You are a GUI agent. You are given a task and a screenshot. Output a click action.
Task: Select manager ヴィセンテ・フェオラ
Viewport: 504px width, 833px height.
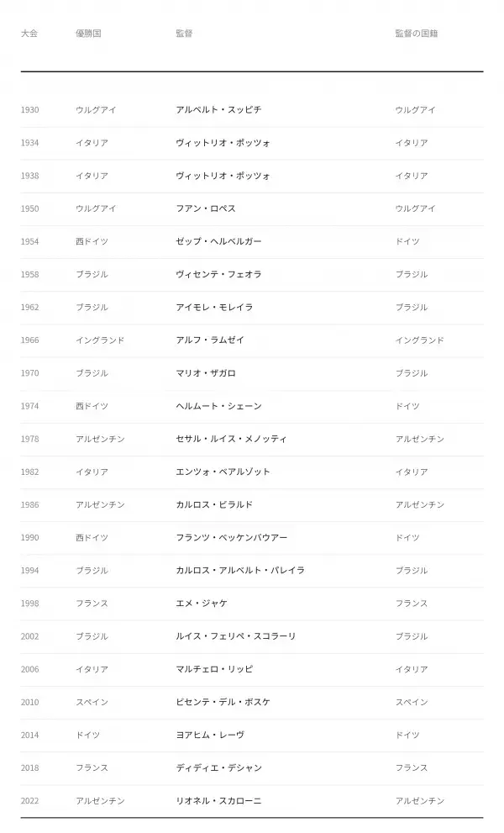[218, 275]
